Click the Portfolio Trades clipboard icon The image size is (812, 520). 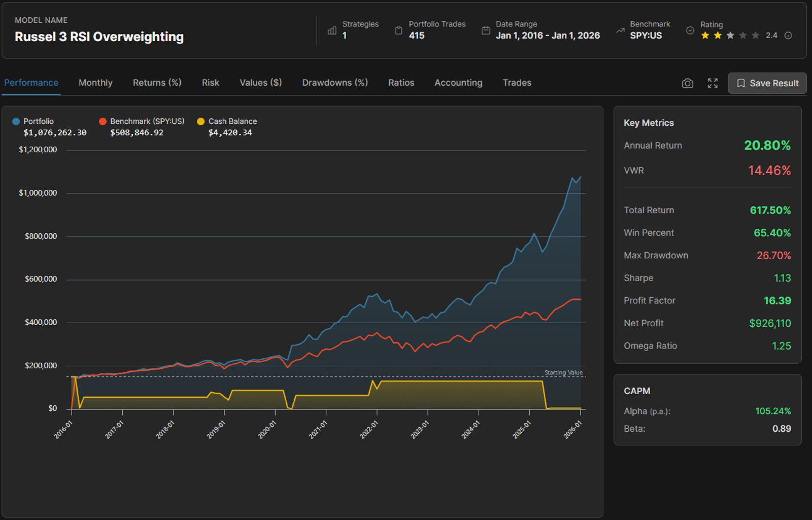coord(399,30)
